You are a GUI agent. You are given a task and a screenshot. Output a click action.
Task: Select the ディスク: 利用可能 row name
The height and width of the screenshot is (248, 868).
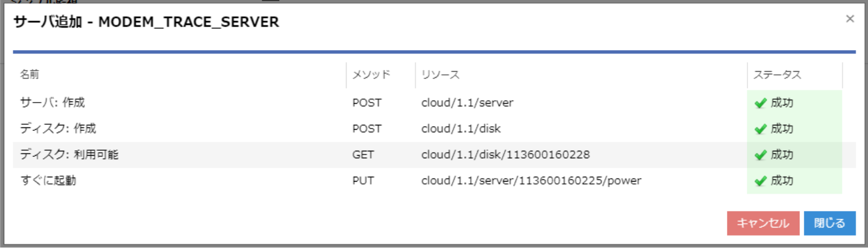coord(69,155)
